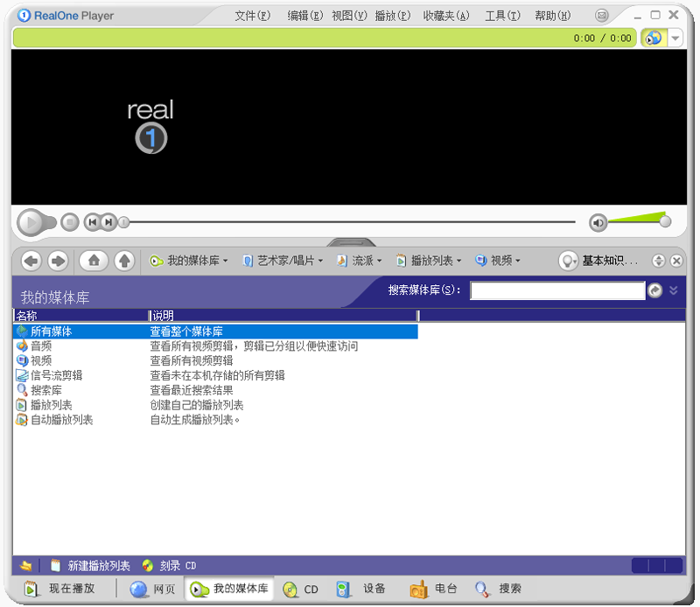Open the dropdown arrow beside globe icon
The width and height of the screenshot is (700, 607).
point(675,38)
